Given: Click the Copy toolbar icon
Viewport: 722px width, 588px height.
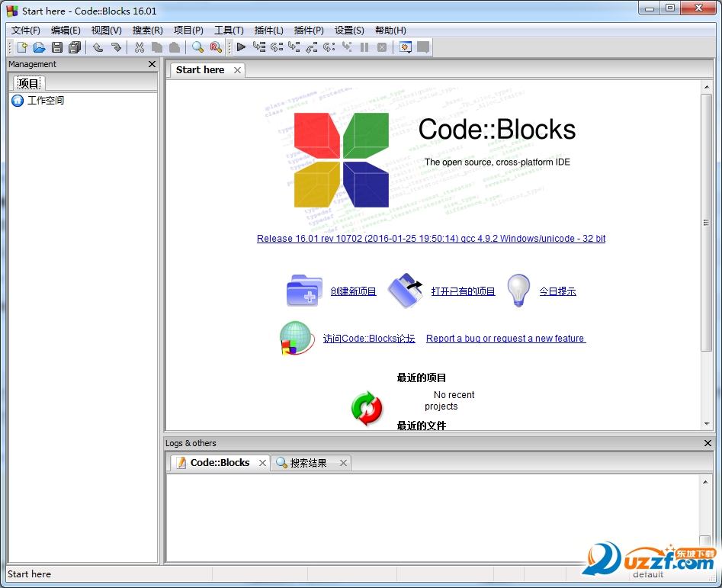Looking at the screenshot, I should (157, 47).
